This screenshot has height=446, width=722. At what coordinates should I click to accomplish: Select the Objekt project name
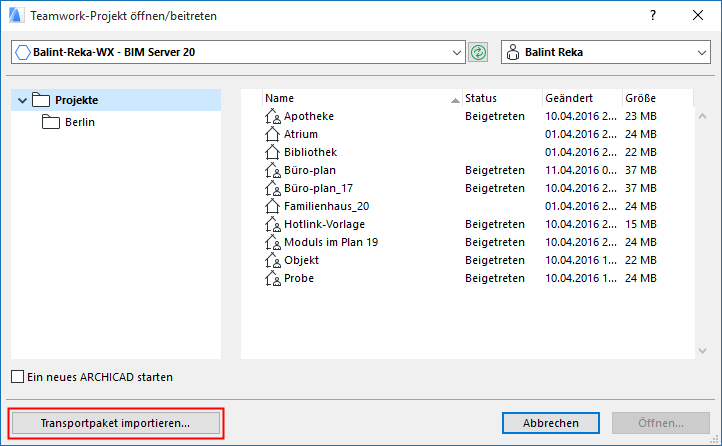tap(301, 261)
